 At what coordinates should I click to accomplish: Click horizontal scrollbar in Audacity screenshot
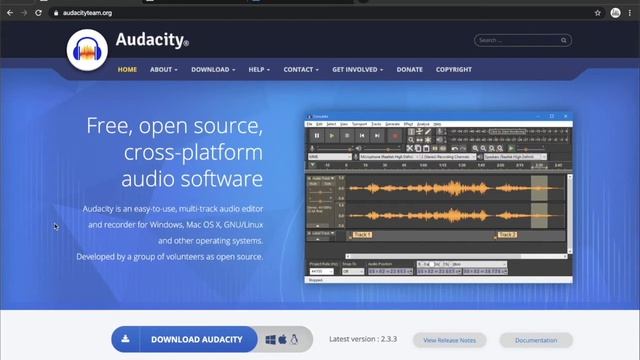(456, 256)
